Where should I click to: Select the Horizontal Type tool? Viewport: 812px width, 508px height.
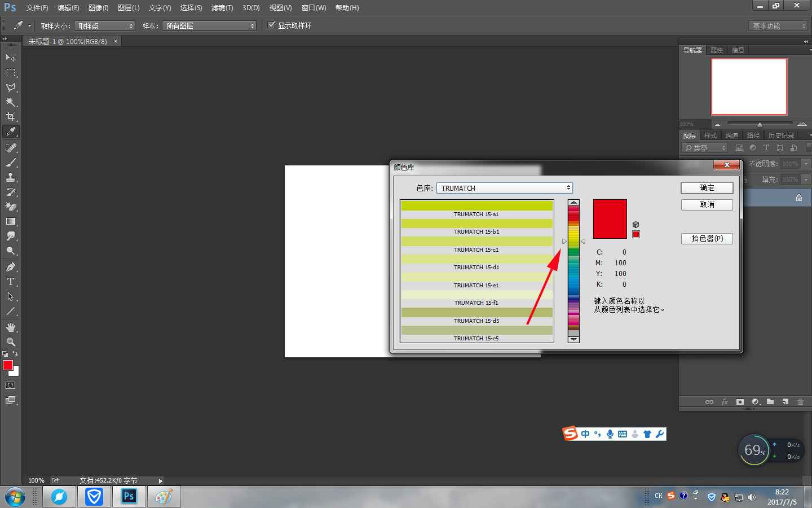coord(11,282)
